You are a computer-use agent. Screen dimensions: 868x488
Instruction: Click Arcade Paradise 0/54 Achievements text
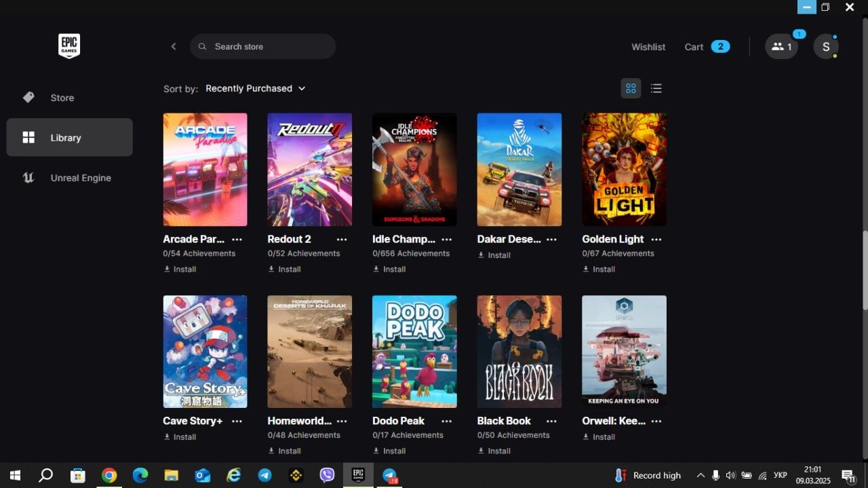point(199,254)
